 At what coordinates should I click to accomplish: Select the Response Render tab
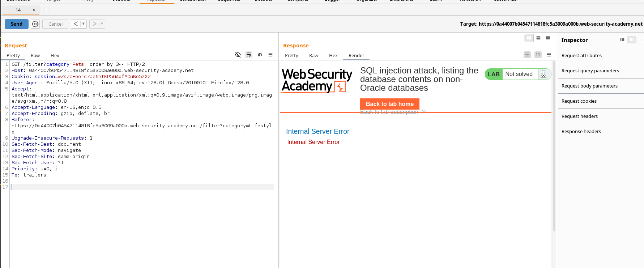coord(356,55)
